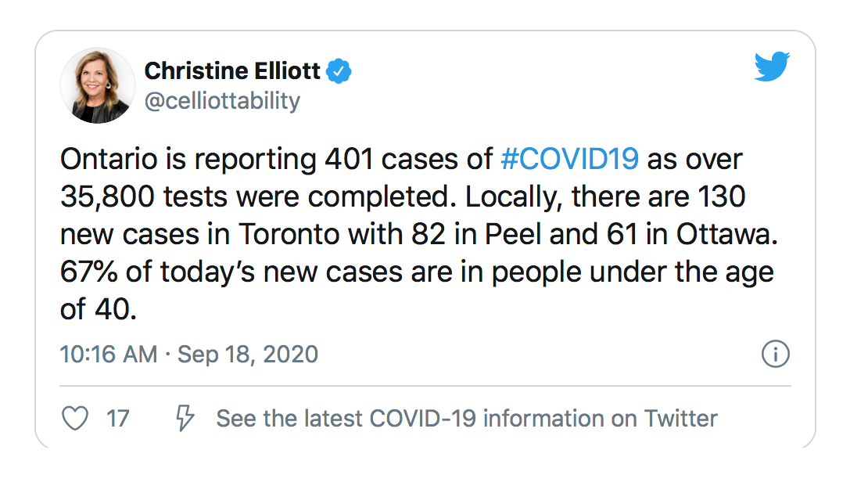
Task: Click the like count of 17
Action: tap(118, 419)
